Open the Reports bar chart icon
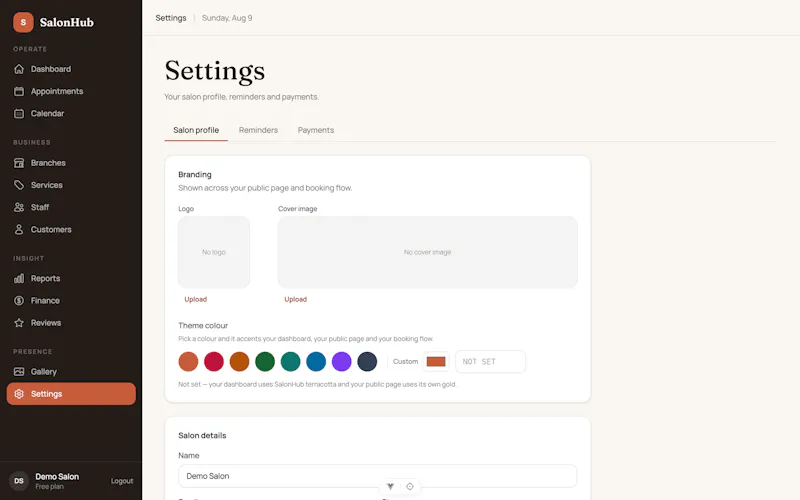Image resolution: width=800 pixels, height=500 pixels. coord(19,278)
